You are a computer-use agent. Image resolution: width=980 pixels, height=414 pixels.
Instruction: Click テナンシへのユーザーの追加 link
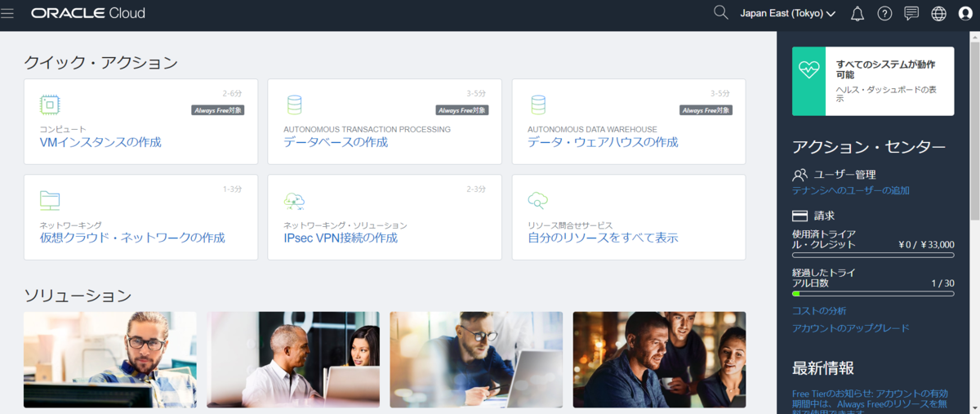point(851,190)
